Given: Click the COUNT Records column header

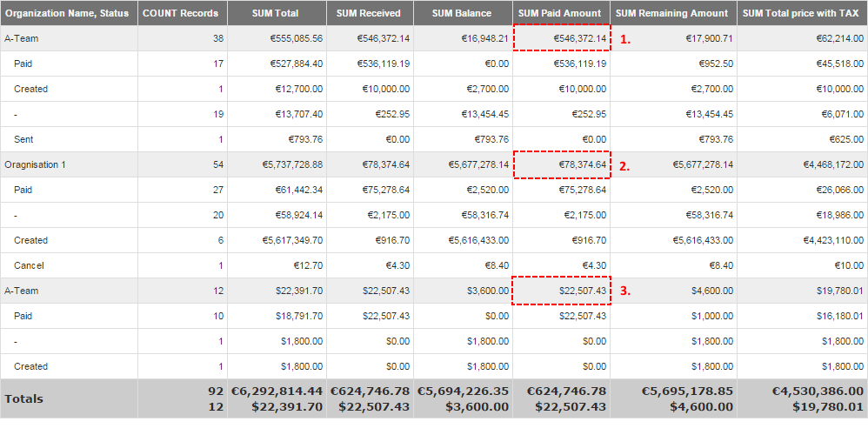Looking at the screenshot, I should 182,13.
